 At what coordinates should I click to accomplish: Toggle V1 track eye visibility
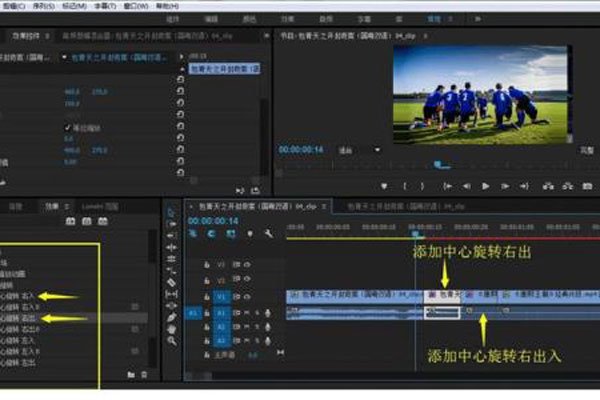tap(246, 297)
